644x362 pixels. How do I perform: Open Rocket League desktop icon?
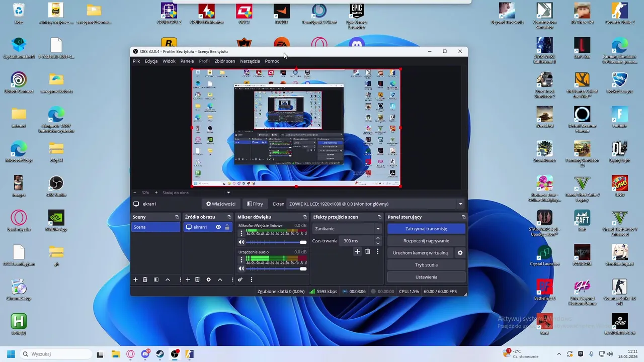pyautogui.click(x=619, y=83)
